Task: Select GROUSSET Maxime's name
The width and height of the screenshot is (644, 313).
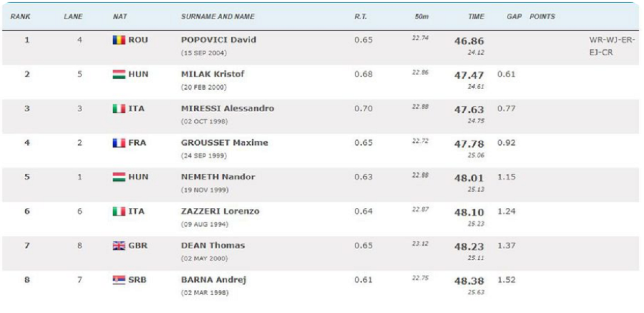Action: [224, 143]
